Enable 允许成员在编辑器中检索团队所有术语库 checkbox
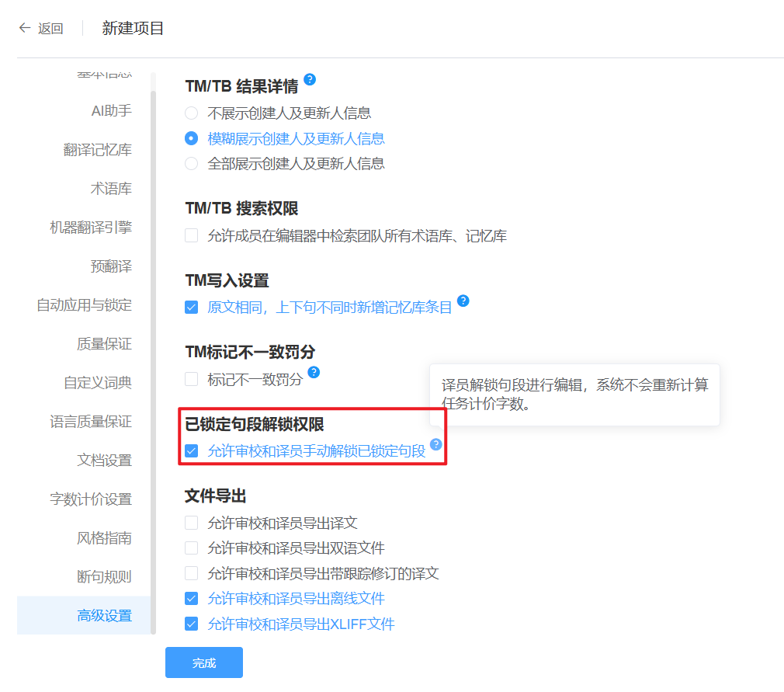The width and height of the screenshot is (784, 692). tap(191, 236)
